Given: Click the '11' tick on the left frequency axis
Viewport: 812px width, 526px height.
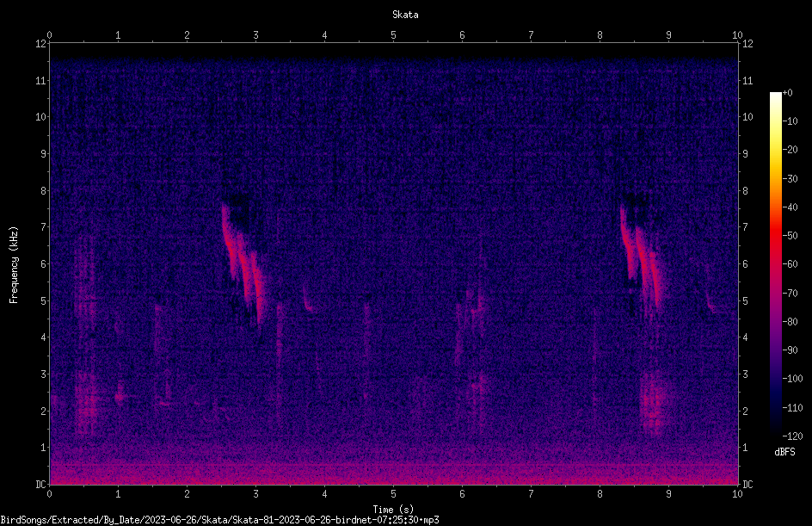Looking at the screenshot, I should (x=40, y=80).
